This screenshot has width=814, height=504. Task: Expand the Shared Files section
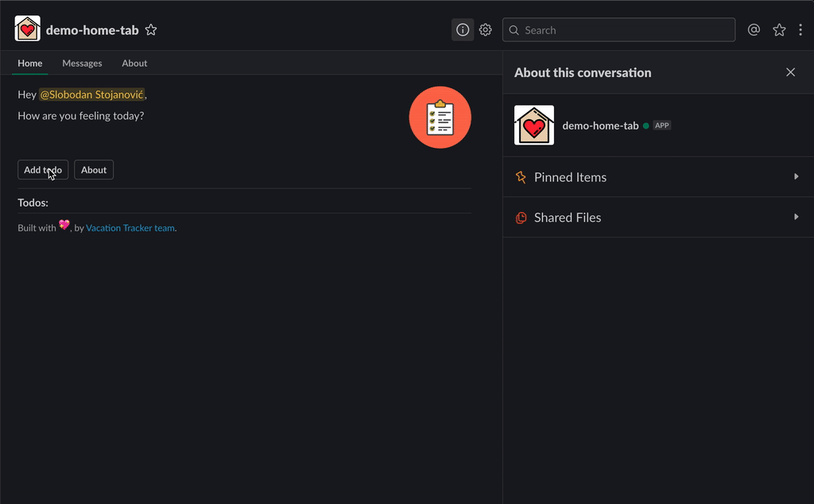pos(658,218)
